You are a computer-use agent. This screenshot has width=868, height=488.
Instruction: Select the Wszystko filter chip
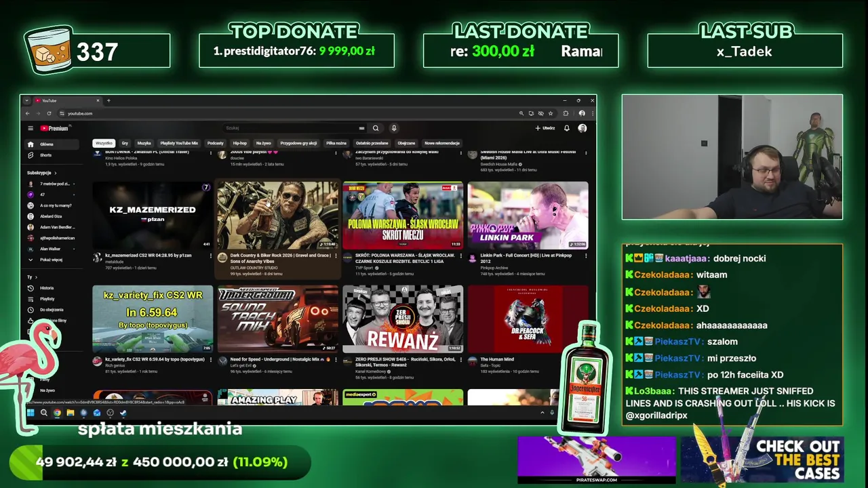(104, 143)
